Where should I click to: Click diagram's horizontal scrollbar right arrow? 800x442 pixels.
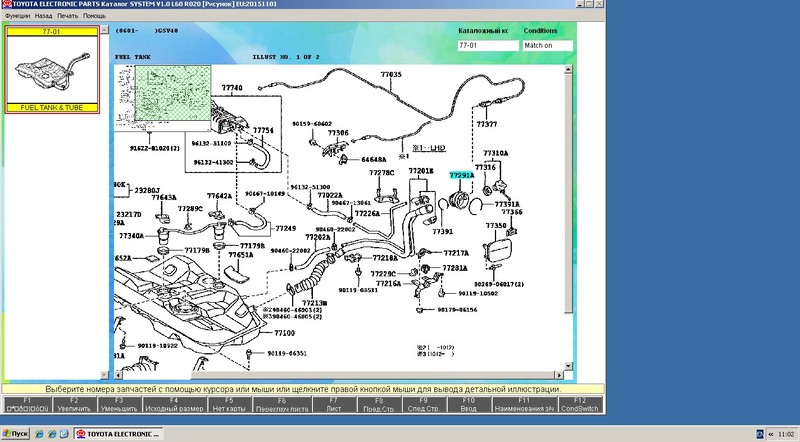(559, 375)
